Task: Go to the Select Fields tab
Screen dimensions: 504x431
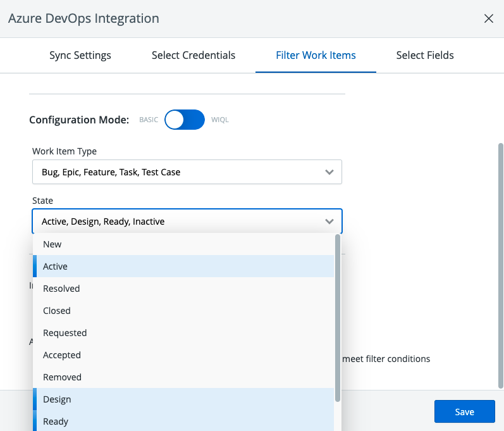Action: [425, 55]
